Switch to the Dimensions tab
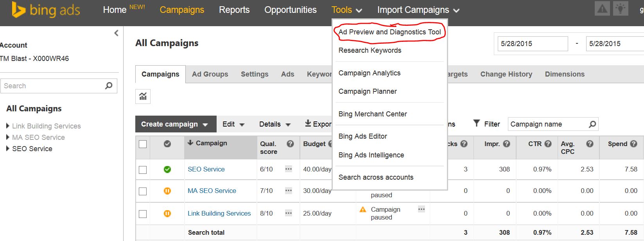 click(565, 74)
